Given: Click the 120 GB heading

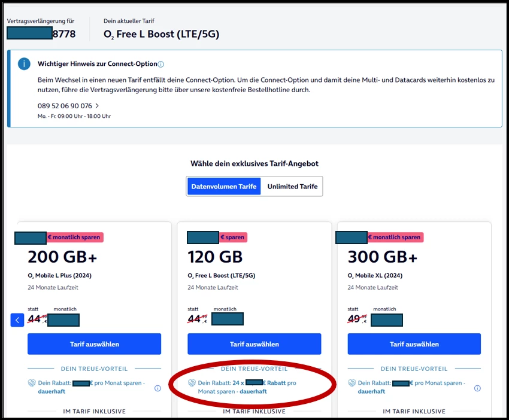Looking at the screenshot, I should tap(215, 257).
